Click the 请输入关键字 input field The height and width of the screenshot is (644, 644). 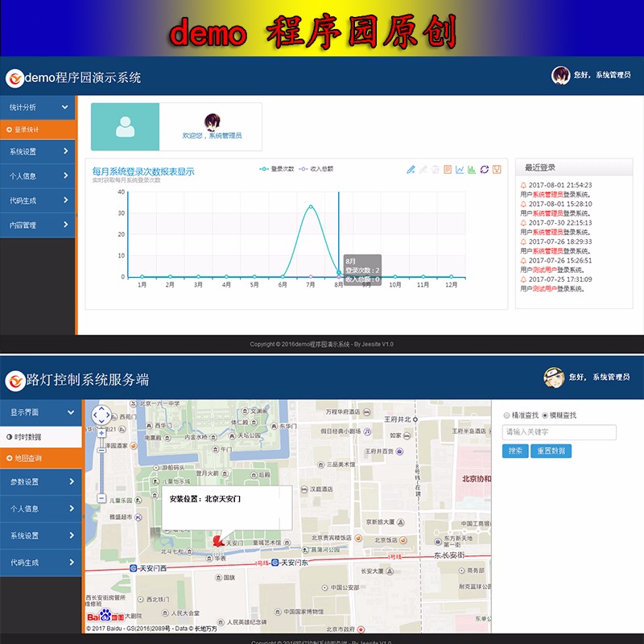[561, 432]
